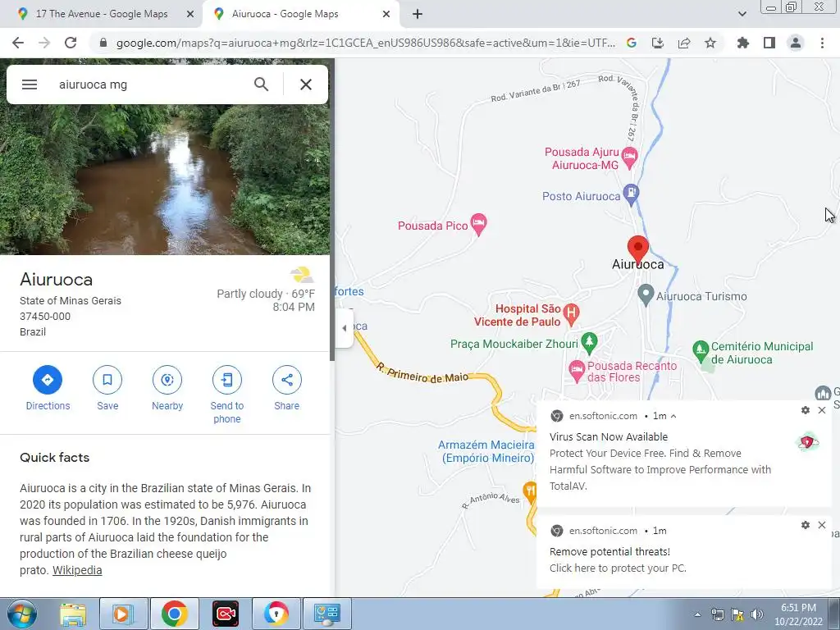Click the Praça Mouckaiber Zhouri park marker
The image size is (840, 630).
[x=589, y=343]
